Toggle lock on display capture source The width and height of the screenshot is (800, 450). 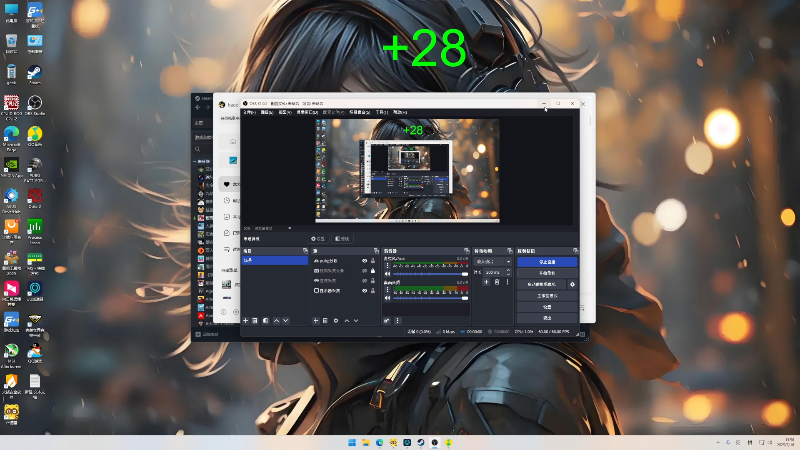click(x=373, y=290)
